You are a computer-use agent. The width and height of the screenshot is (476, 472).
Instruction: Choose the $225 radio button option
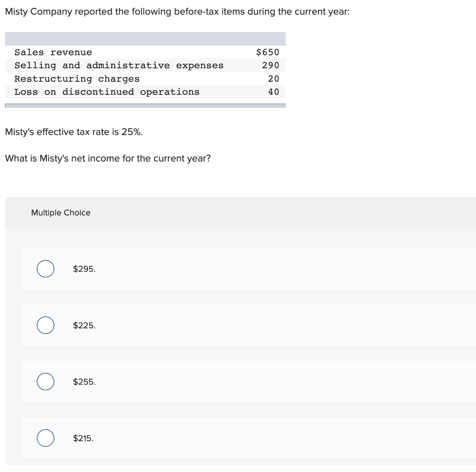click(x=46, y=325)
